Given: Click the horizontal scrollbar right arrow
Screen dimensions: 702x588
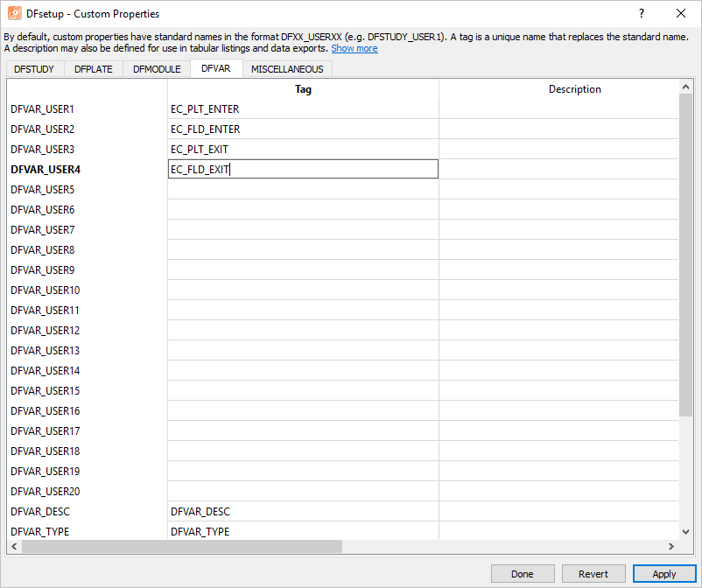Looking at the screenshot, I should (671, 546).
